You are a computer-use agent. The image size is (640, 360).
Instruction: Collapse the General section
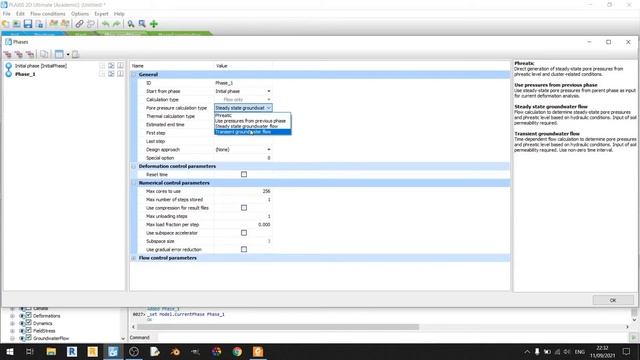pyautogui.click(x=133, y=74)
